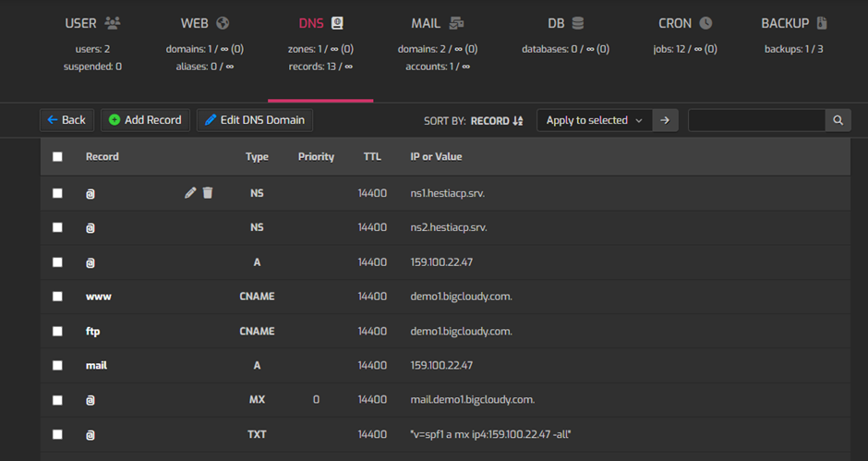Check the box for the www CNAME record
Viewport: 868px width, 461px height.
tap(57, 297)
